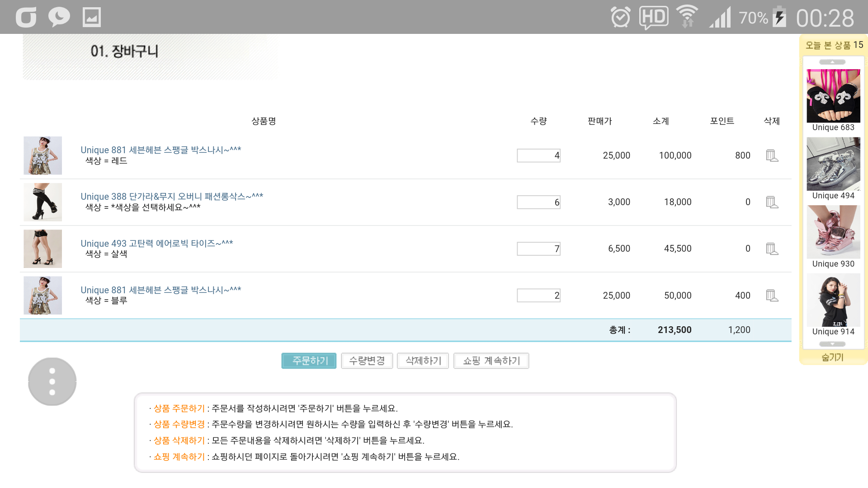Tap the signal strength icon

[720, 18]
